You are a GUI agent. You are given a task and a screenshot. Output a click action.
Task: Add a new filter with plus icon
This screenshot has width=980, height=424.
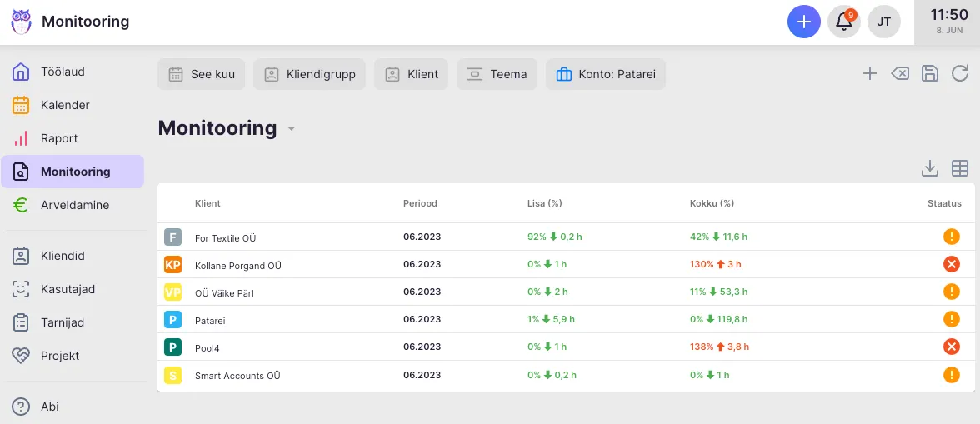tap(870, 74)
